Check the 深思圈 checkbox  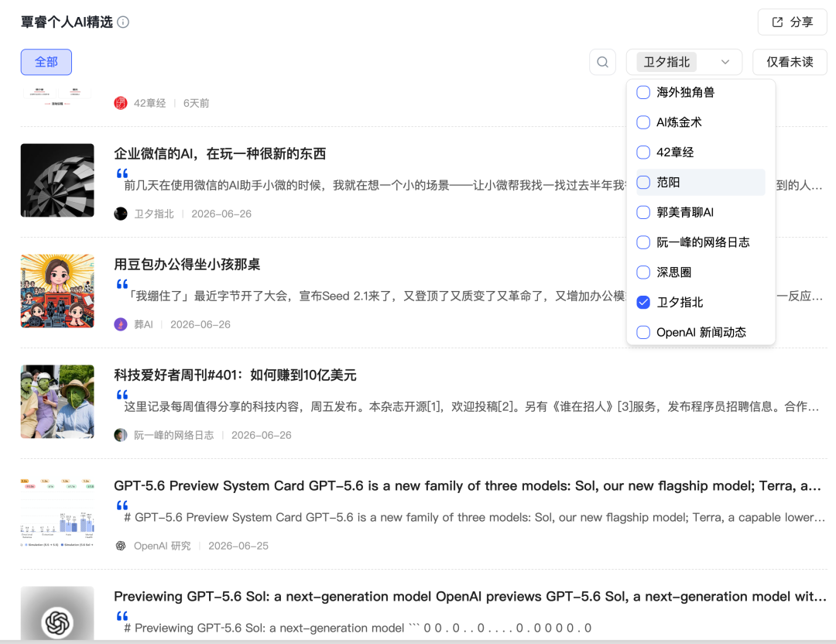click(643, 272)
